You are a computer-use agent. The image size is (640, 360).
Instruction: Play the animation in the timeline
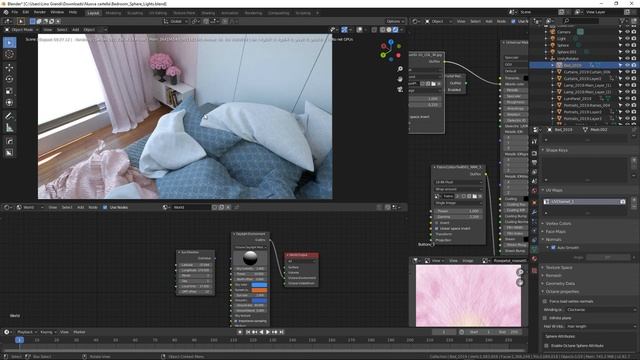(x=268, y=332)
